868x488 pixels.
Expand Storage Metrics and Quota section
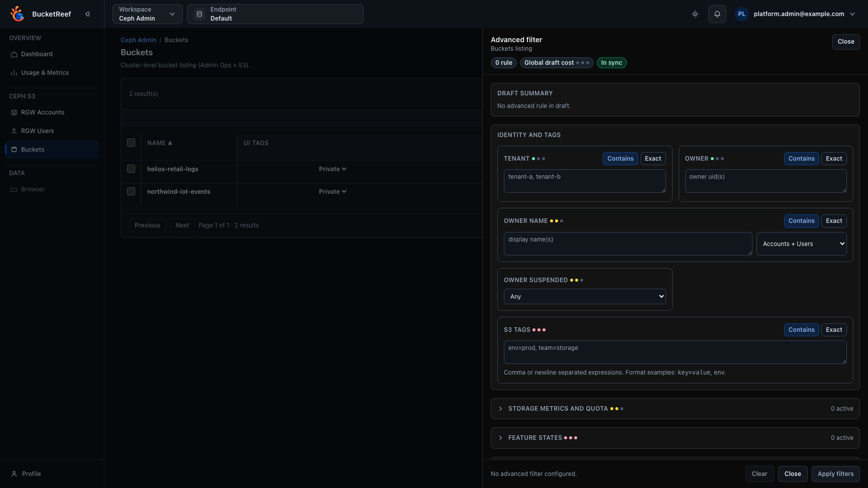675,409
